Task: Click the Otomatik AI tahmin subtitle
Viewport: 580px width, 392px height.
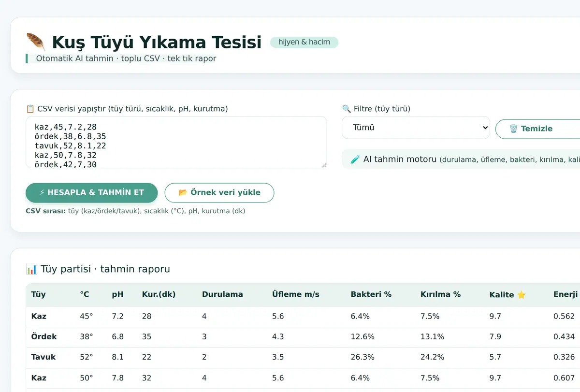Action: click(x=126, y=58)
